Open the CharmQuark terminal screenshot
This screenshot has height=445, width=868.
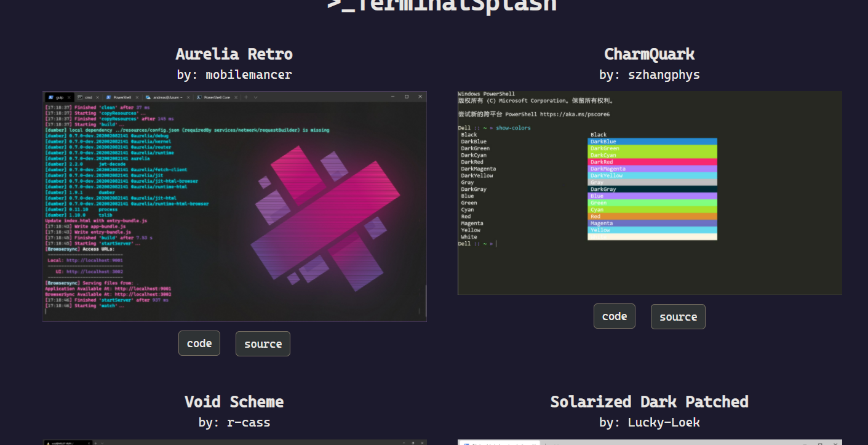[x=650, y=193]
